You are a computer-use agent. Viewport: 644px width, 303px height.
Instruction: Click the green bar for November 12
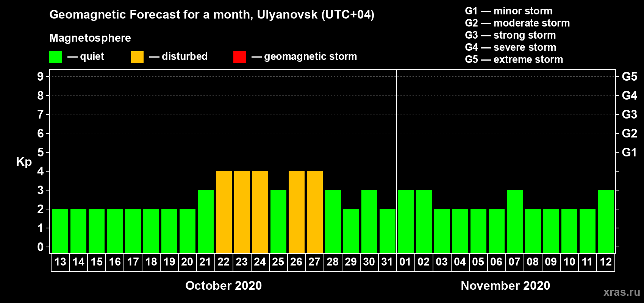(606, 221)
